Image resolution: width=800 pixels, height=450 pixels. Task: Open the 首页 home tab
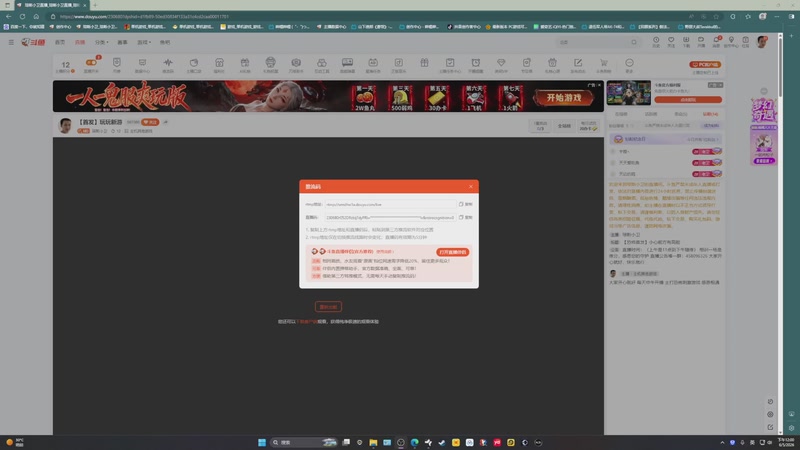(x=60, y=42)
